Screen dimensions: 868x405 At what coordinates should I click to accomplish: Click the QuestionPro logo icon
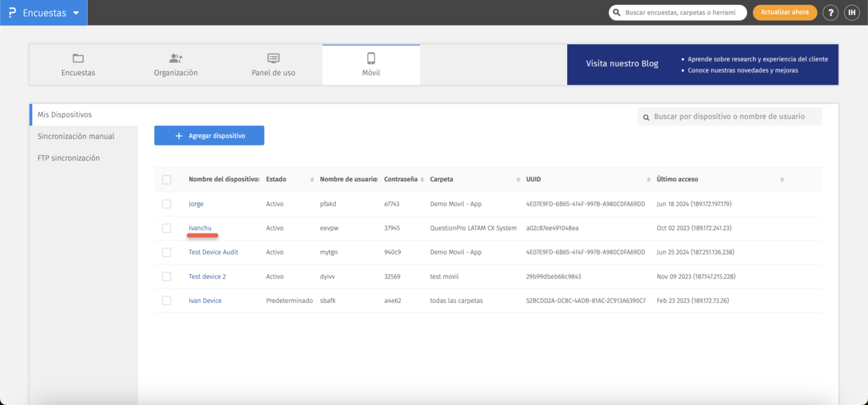12,13
